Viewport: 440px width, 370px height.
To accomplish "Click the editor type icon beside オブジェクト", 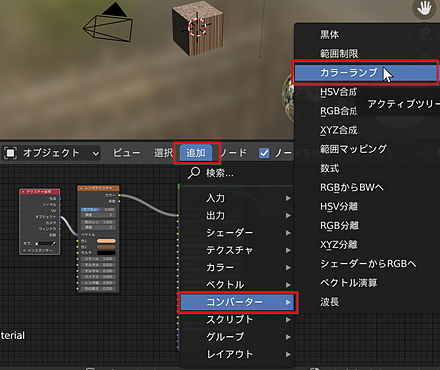I will pyautogui.click(x=10, y=153).
